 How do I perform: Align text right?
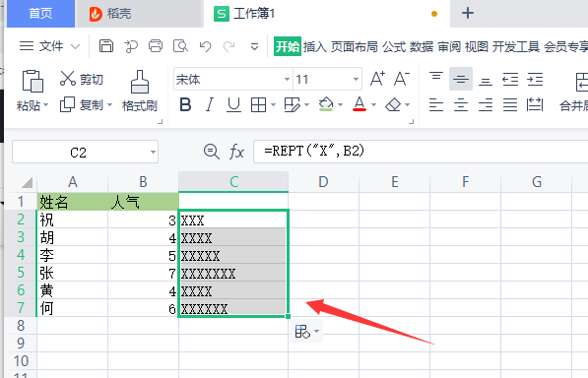coord(486,105)
